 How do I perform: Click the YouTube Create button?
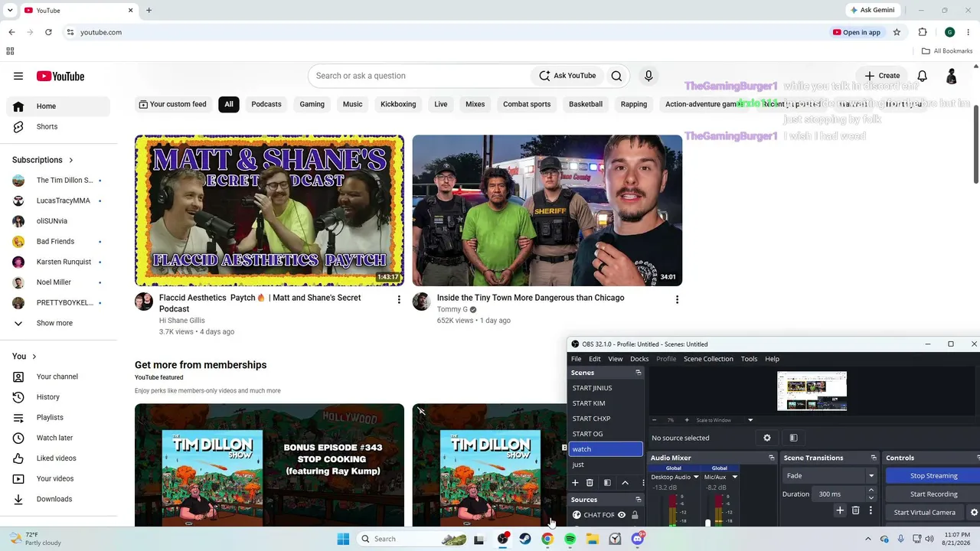click(x=882, y=76)
